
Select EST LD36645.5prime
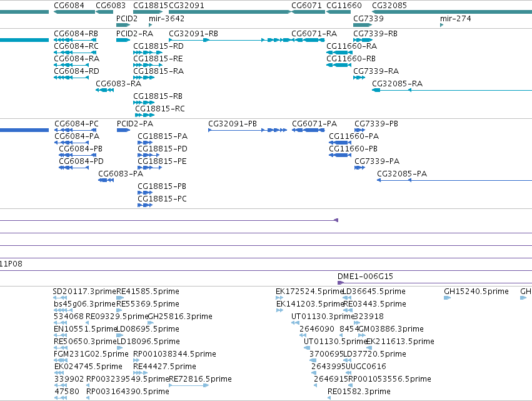click(374, 292)
